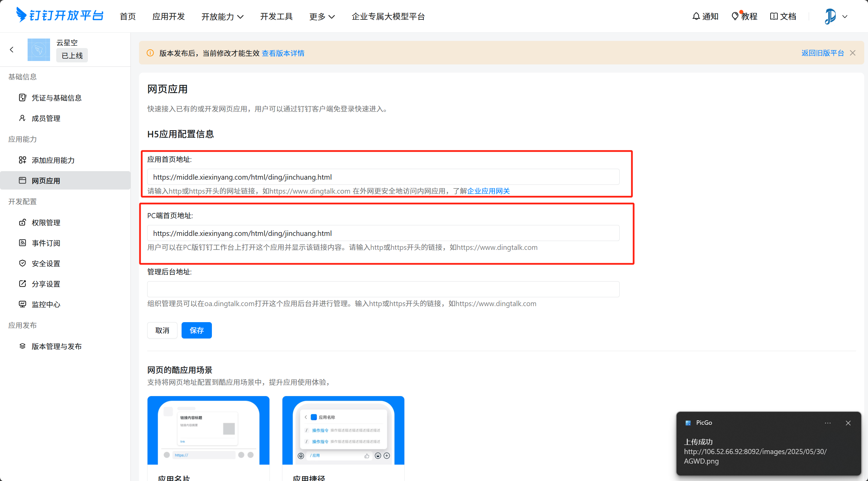Click the back arrow beside the 云星空 app
Image resolution: width=868 pixels, height=481 pixels.
point(12,49)
